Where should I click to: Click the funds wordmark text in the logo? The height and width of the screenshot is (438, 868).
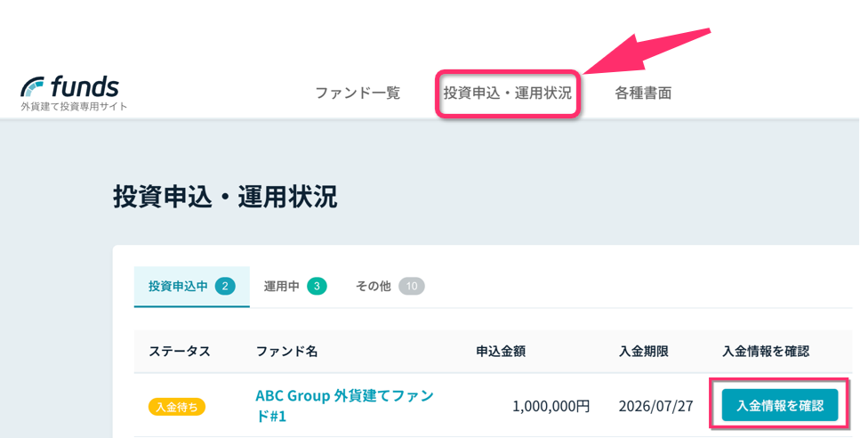[x=84, y=86]
